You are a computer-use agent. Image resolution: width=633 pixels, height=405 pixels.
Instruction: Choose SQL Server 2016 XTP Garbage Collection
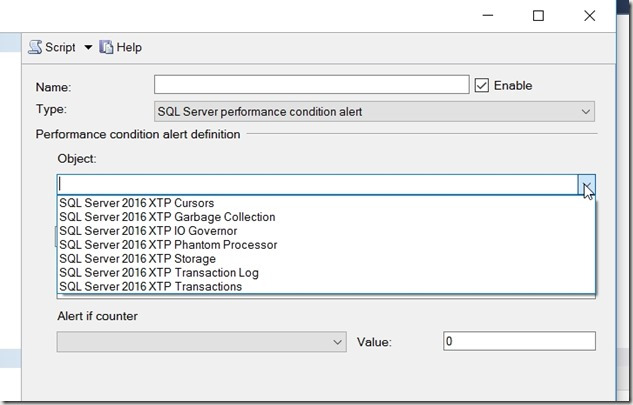click(167, 217)
